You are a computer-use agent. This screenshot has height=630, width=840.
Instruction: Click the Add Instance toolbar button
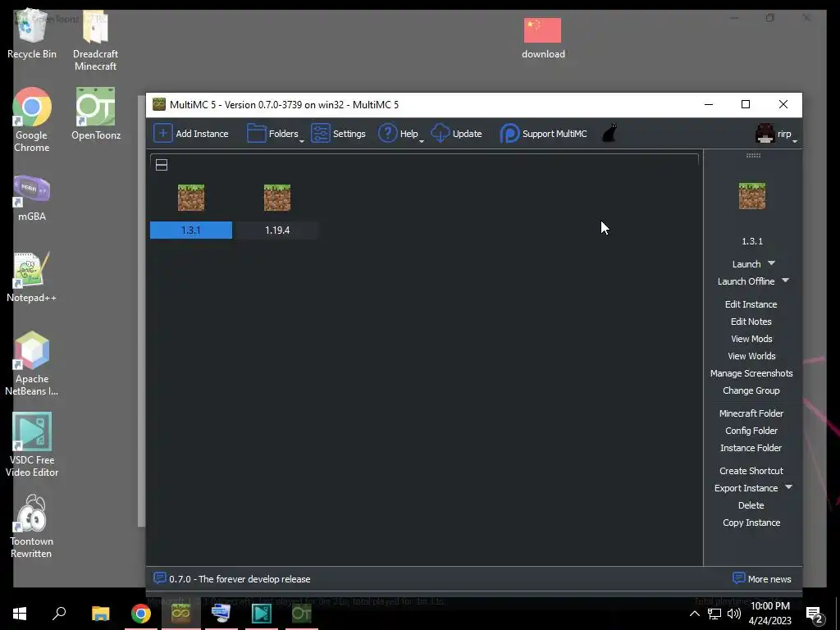point(191,134)
